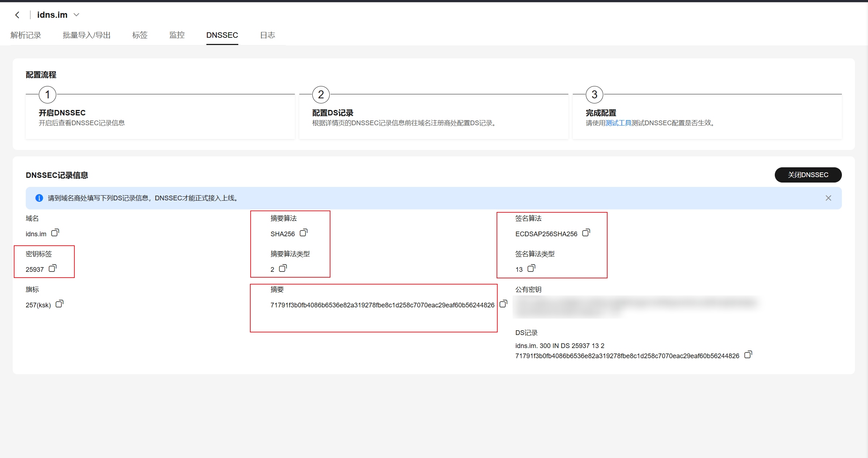Viewport: 868px width, 458px height.
Task: Switch to the 解析记录 tab
Action: [x=26, y=35]
